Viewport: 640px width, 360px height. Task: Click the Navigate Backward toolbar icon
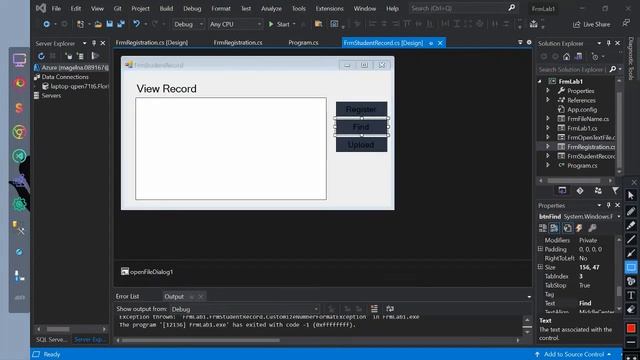coord(47,24)
